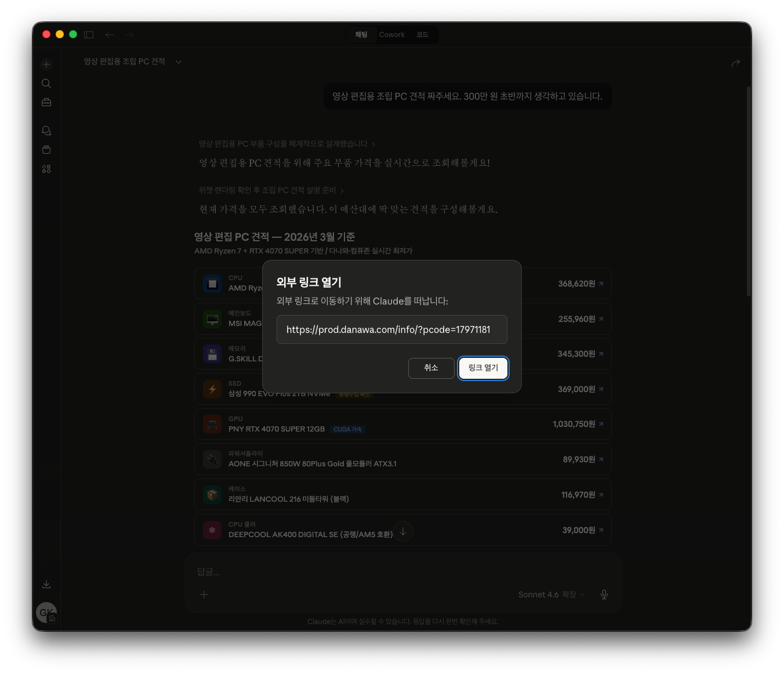Click the SSD lightning bolt icon
The width and height of the screenshot is (784, 674).
212,389
